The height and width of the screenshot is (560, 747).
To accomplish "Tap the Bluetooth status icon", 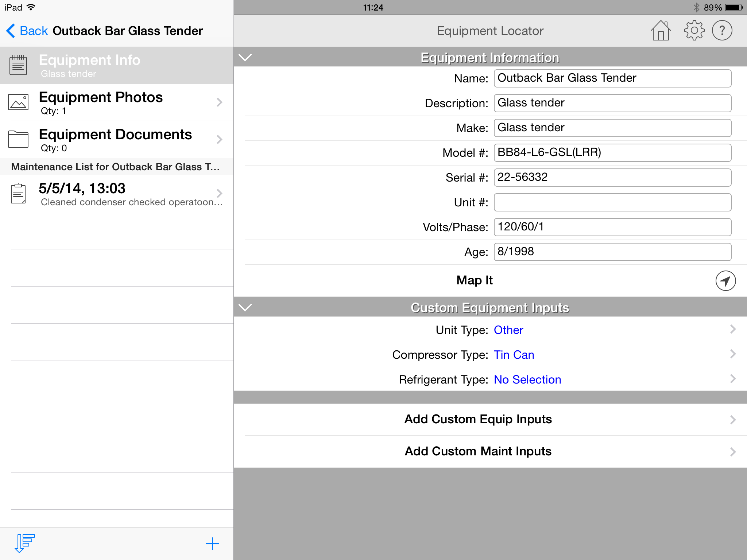I will (696, 7).
